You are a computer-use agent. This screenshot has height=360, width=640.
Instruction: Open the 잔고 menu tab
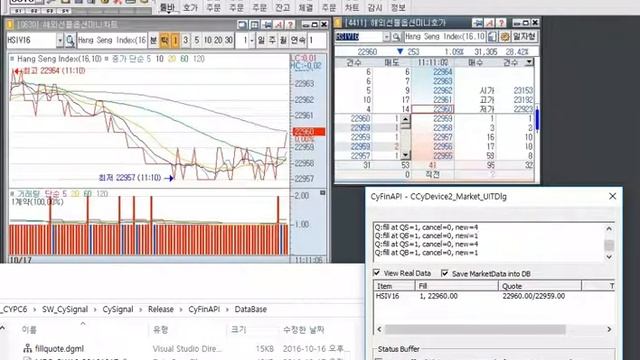tap(282, 7)
